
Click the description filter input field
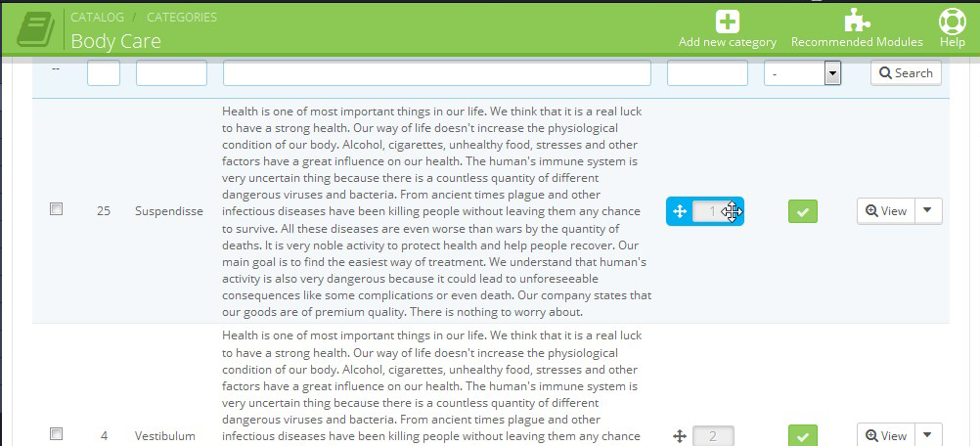tap(437, 73)
